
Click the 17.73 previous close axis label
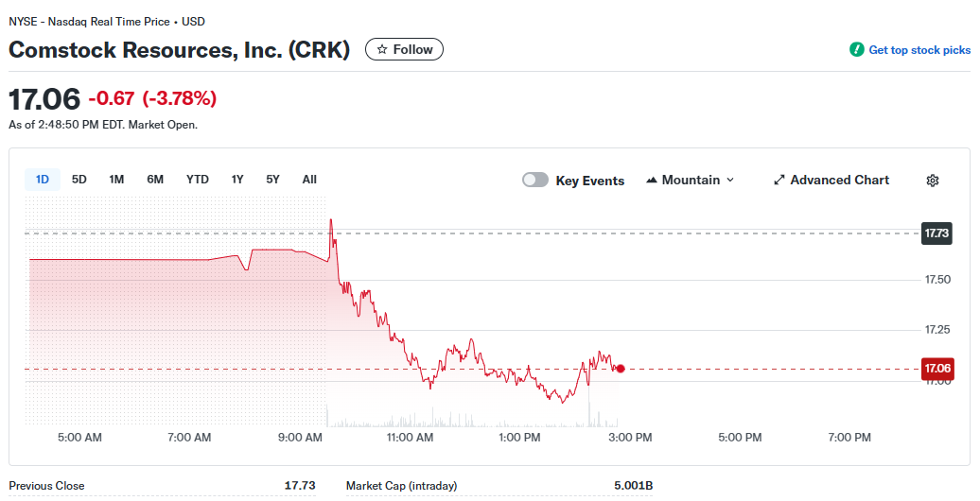point(936,233)
